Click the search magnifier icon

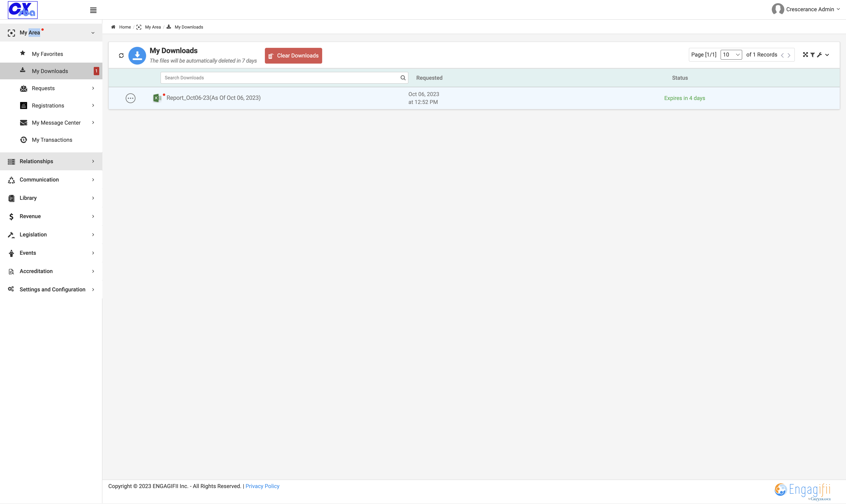(403, 78)
